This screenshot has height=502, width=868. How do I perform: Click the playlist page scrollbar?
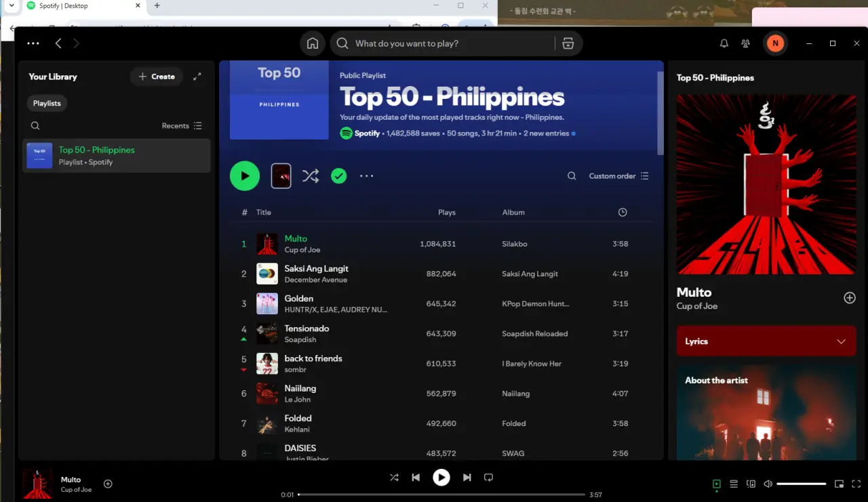(660, 112)
